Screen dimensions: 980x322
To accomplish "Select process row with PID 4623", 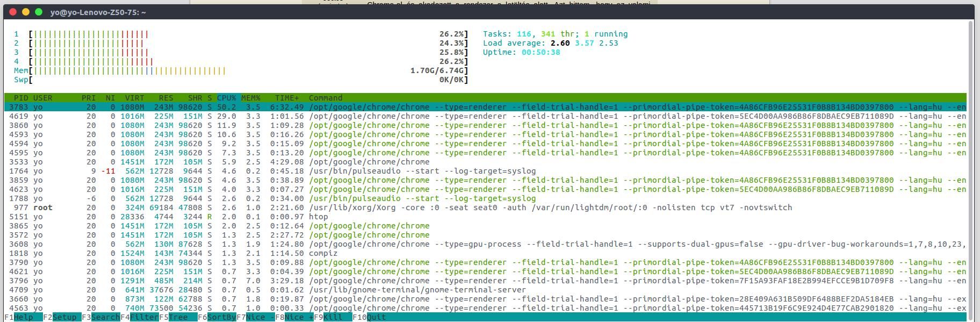I will pos(485,189).
